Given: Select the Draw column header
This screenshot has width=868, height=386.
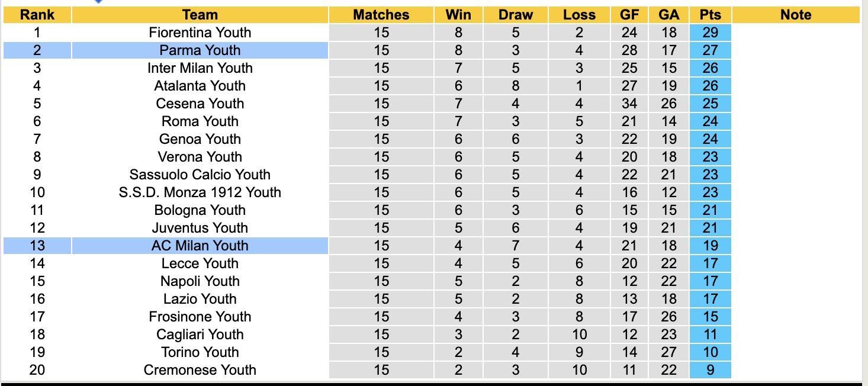Looking at the screenshot, I should pos(515,15).
